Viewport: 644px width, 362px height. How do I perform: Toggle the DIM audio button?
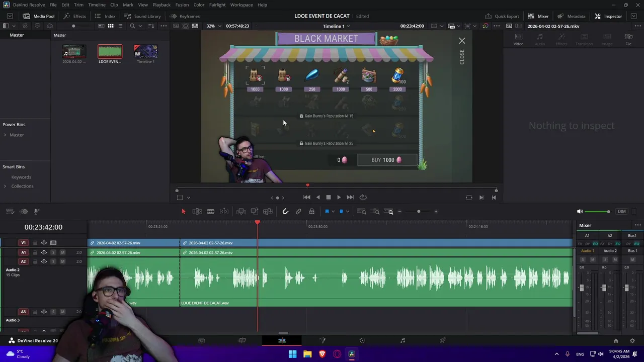click(622, 212)
